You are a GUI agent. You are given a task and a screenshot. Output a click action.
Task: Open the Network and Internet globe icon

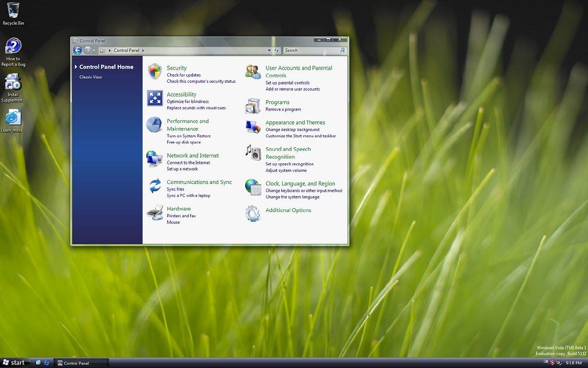tap(154, 159)
